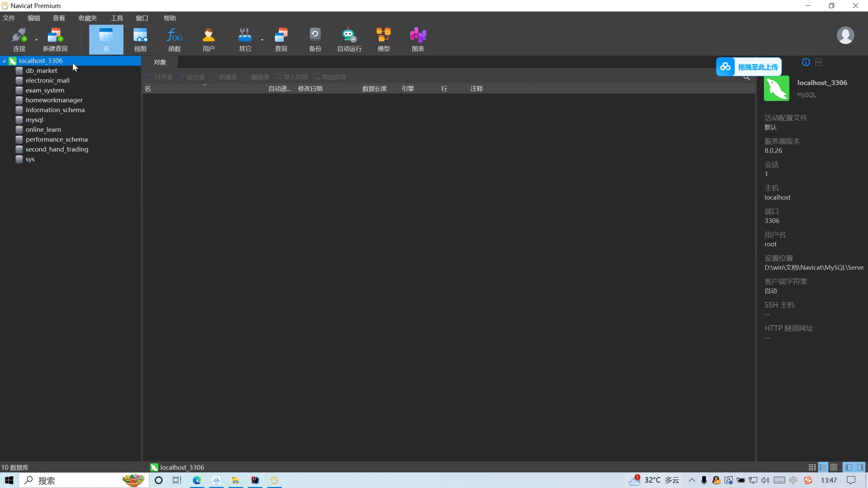This screenshot has height=488, width=868.
Task: Toggle the left navigation pane button
Action: [x=849, y=467]
